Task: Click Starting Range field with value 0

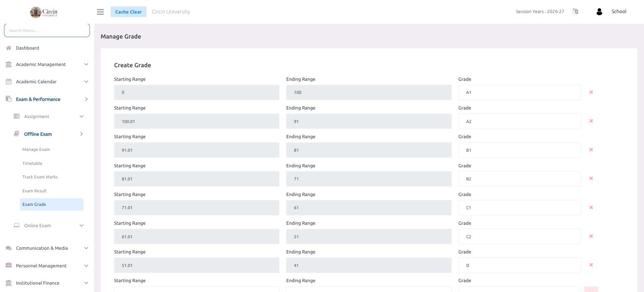Action: [x=197, y=92]
